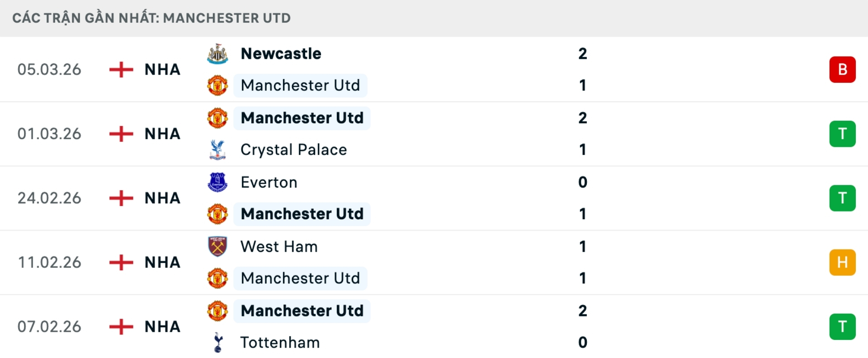The width and height of the screenshot is (868, 358).
Task: Open the Newcastle team name link
Action: pyautogui.click(x=281, y=53)
